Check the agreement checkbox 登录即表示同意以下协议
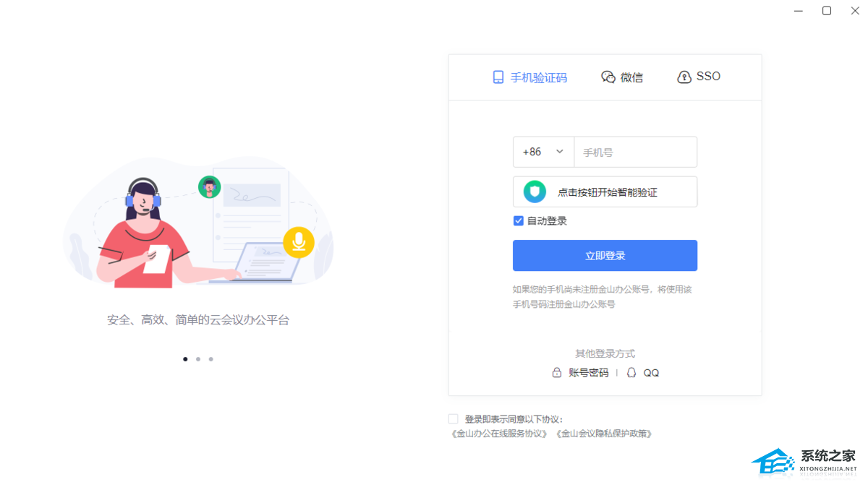The width and height of the screenshot is (868, 482). (454, 419)
